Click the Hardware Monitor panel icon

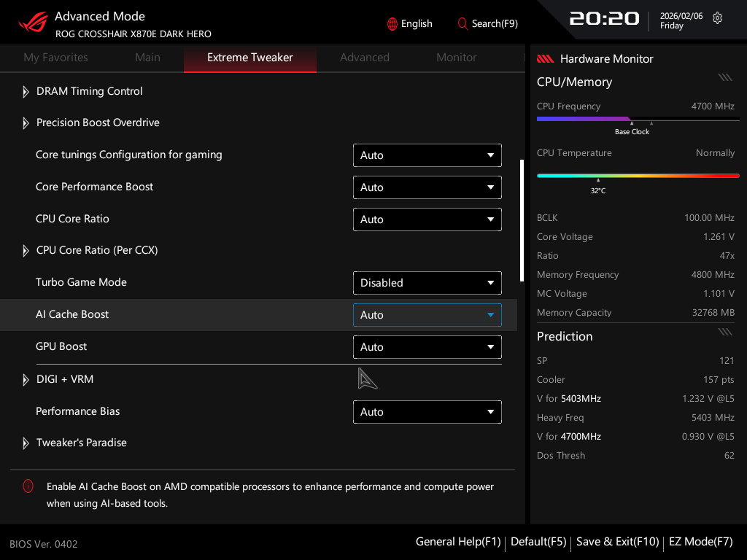545,59
